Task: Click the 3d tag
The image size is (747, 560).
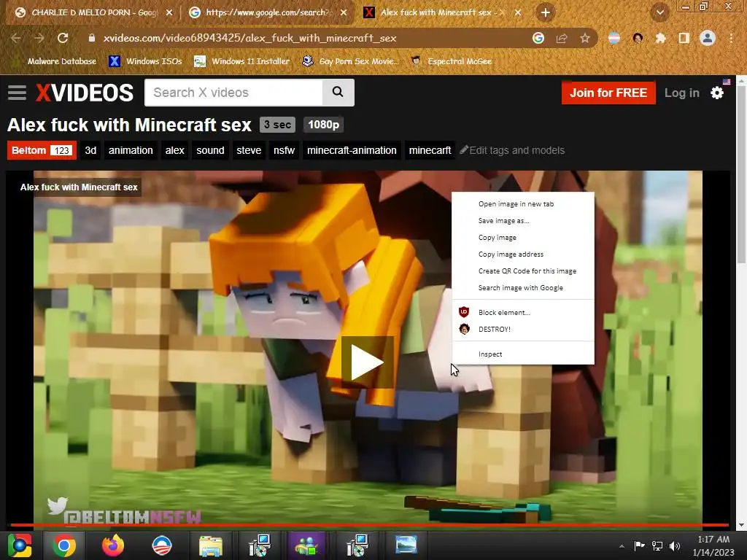Action: [x=90, y=150]
